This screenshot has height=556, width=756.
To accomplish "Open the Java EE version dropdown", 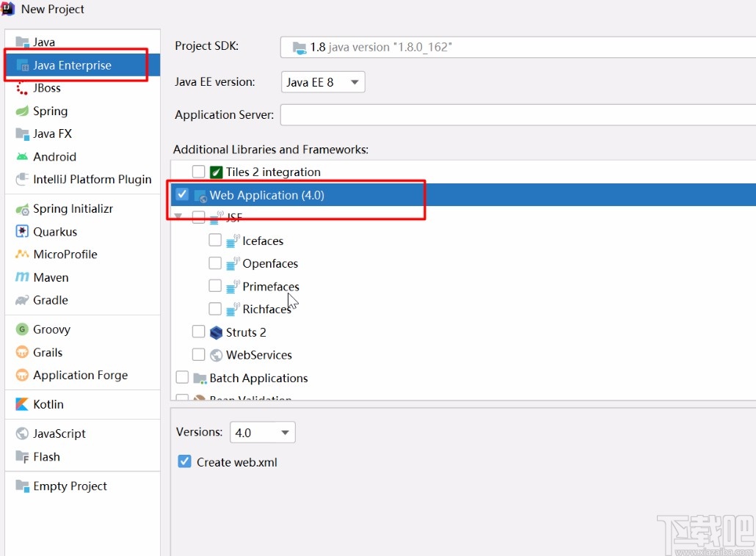I will [x=323, y=81].
